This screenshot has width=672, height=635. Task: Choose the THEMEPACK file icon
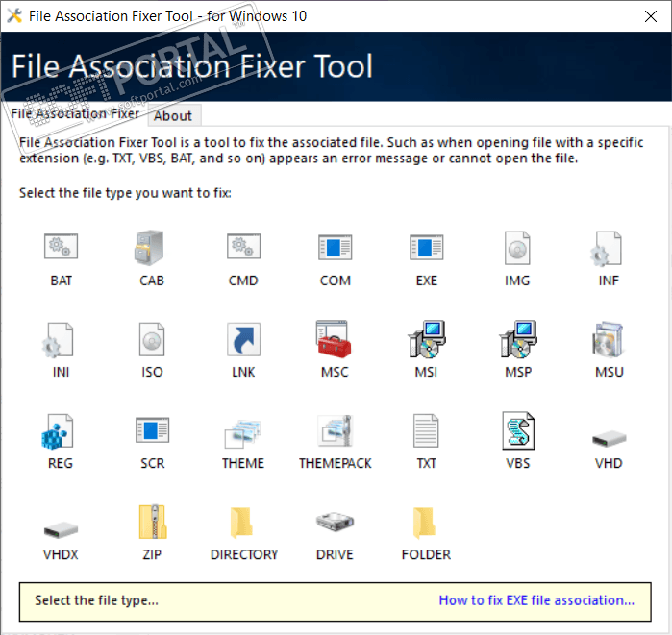(x=336, y=430)
